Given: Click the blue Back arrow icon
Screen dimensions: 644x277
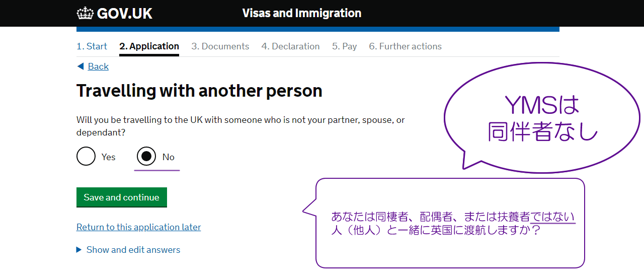Looking at the screenshot, I should [80, 66].
